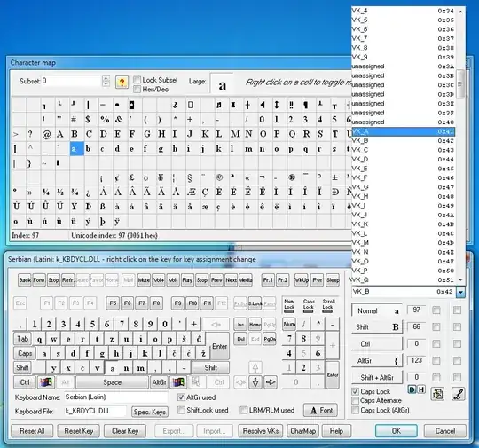This screenshot has height=448, width=479.
Task: Uncheck the AltGr used checkbox
Action: [x=181, y=397]
